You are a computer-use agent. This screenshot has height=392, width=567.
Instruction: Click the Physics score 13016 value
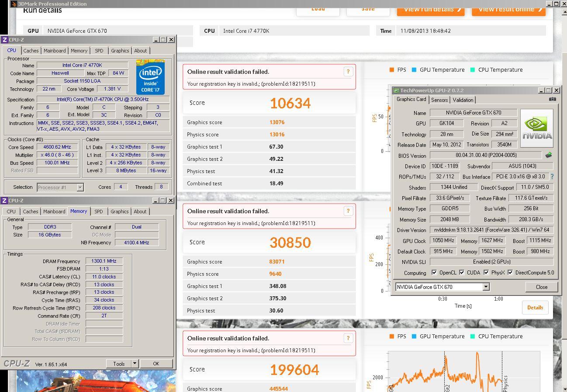click(x=277, y=135)
